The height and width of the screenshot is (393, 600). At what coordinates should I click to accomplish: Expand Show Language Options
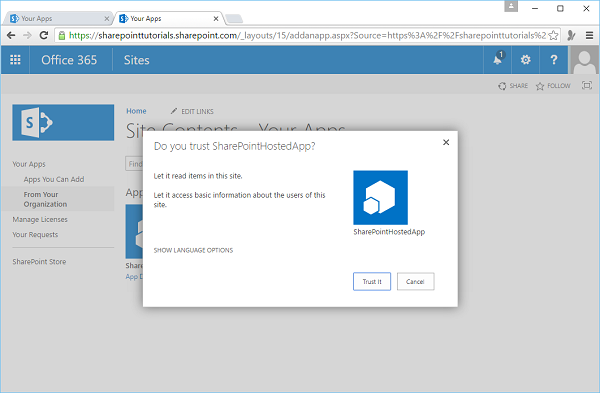(x=193, y=250)
